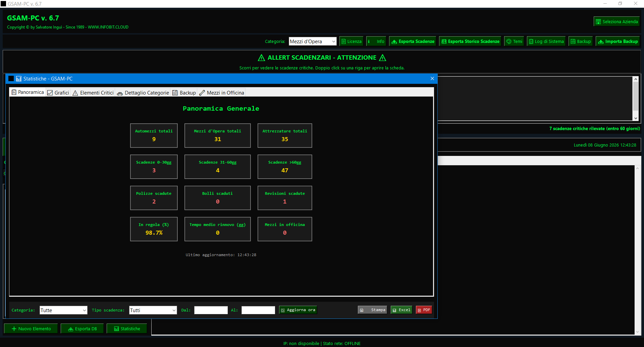Click Aggiorna ora refresh button
Viewport: 644px width, 347px height.
pos(298,310)
